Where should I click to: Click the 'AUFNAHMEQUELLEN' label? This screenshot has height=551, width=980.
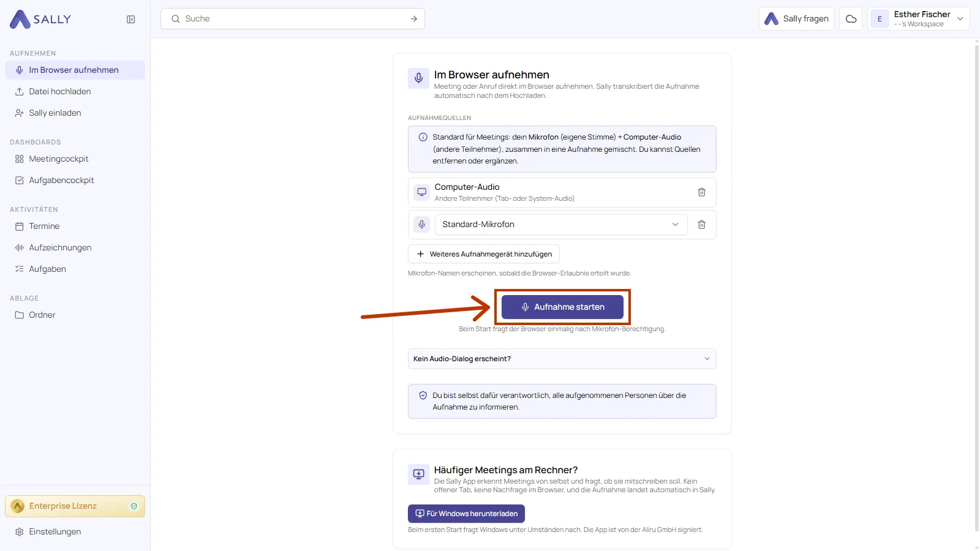(x=440, y=118)
